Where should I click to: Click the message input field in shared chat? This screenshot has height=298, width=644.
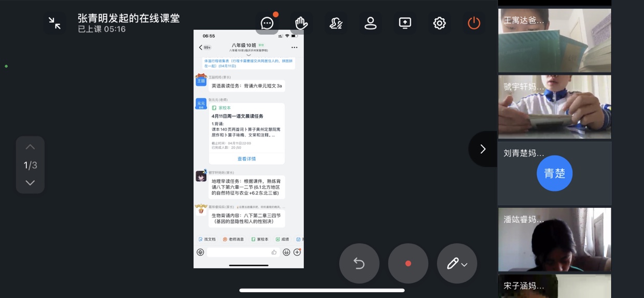coord(239,252)
